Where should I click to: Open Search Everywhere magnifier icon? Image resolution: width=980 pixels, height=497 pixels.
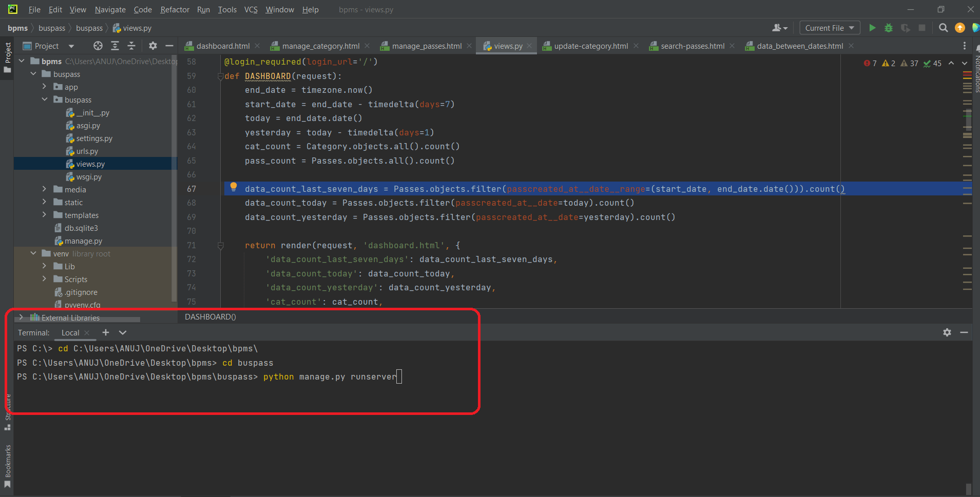coord(943,28)
